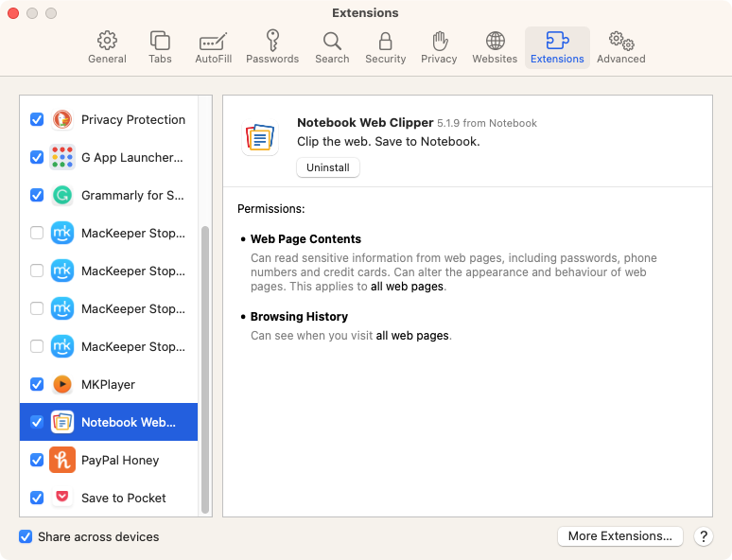
Task: Select the Extensions puzzle piece icon
Action: (x=557, y=41)
